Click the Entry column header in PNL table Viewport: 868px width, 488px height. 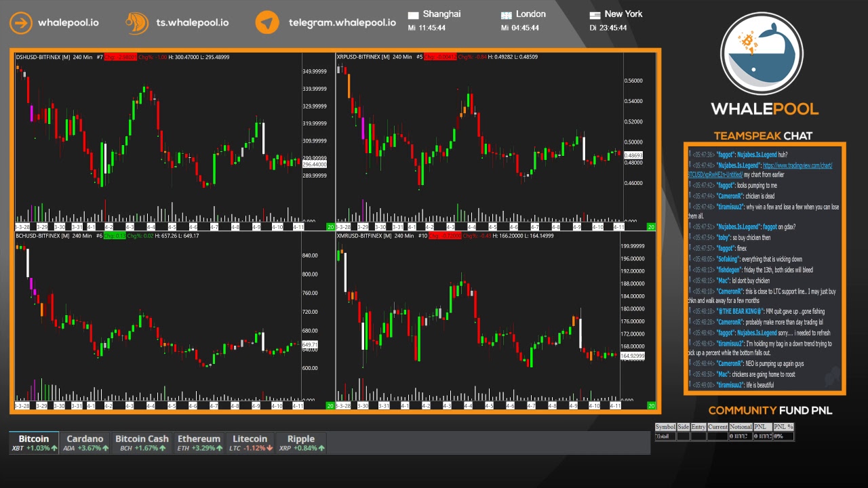(x=698, y=427)
